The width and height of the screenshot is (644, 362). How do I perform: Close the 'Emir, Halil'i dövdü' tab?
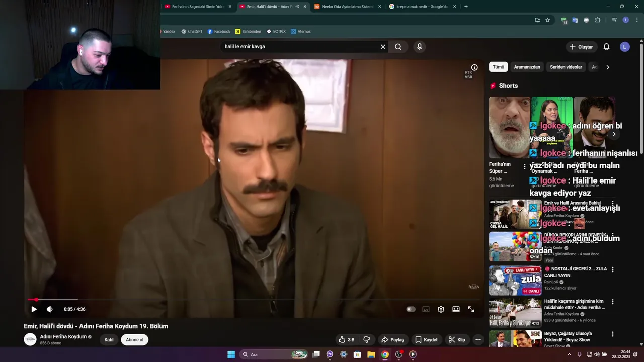pyautogui.click(x=305, y=7)
